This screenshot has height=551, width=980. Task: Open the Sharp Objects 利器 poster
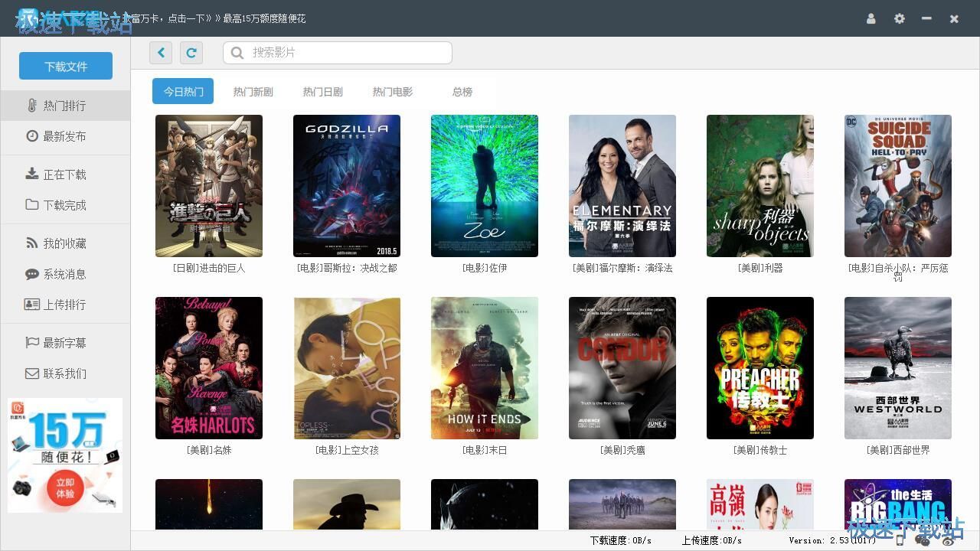click(x=760, y=186)
